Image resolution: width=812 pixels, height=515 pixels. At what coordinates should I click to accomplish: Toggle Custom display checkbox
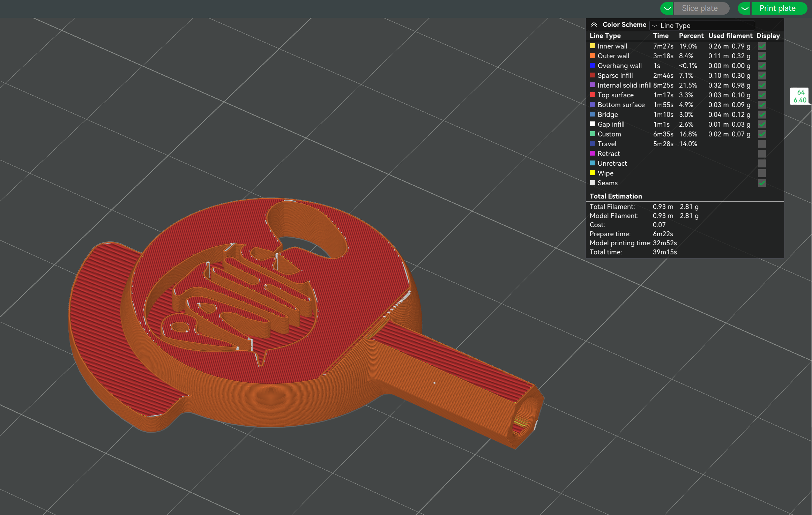762,134
